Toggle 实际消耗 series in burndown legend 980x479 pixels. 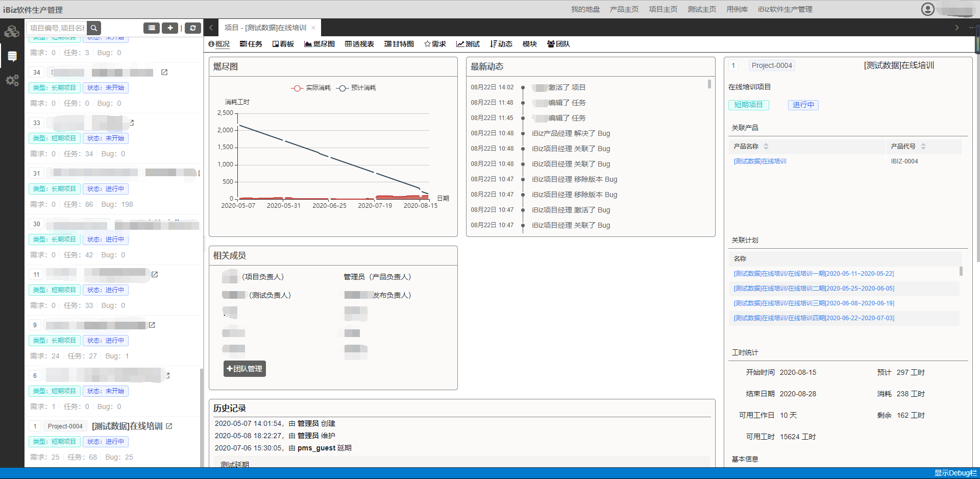pyautogui.click(x=311, y=88)
